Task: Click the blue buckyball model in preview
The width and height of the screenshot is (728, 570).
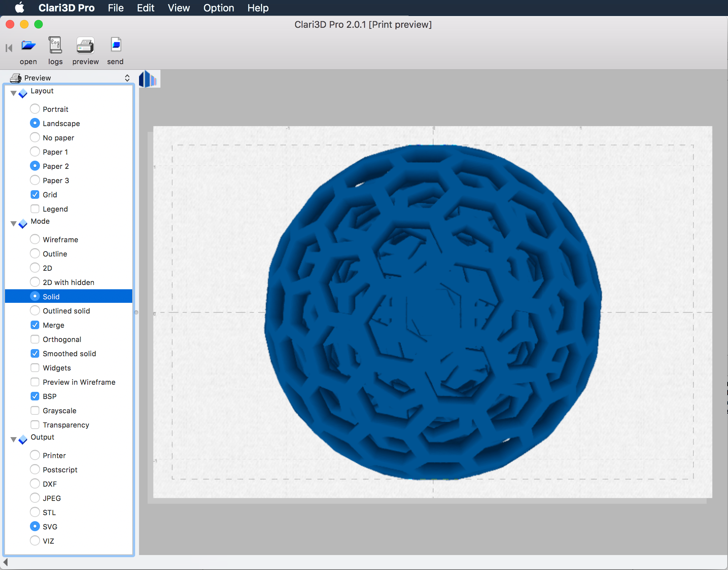Action: click(x=433, y=312)
